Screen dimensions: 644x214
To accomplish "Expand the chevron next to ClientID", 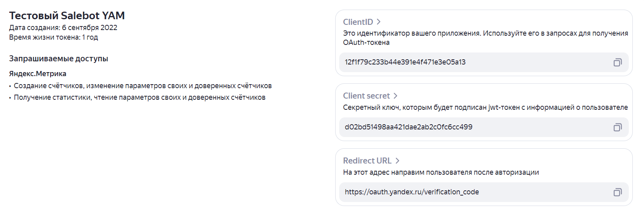I will coord(379,22).
